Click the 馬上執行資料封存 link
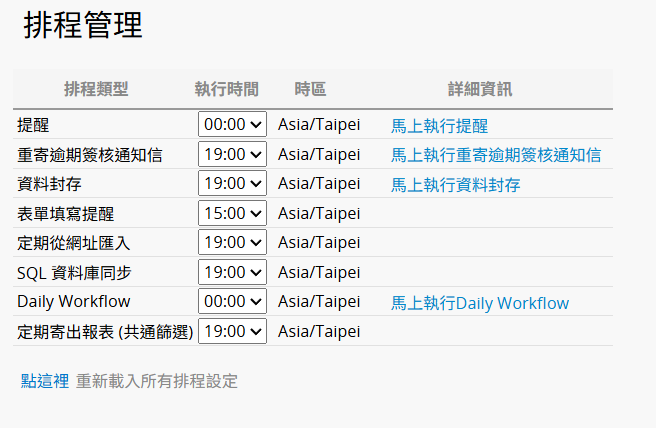Image resolution: width=656 pixels, height=428 pixels. (455, 184)
